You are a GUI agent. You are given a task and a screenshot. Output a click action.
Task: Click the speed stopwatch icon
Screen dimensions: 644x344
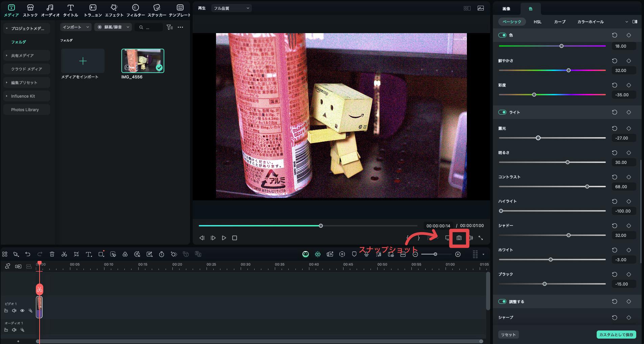[x=162, y=254]
